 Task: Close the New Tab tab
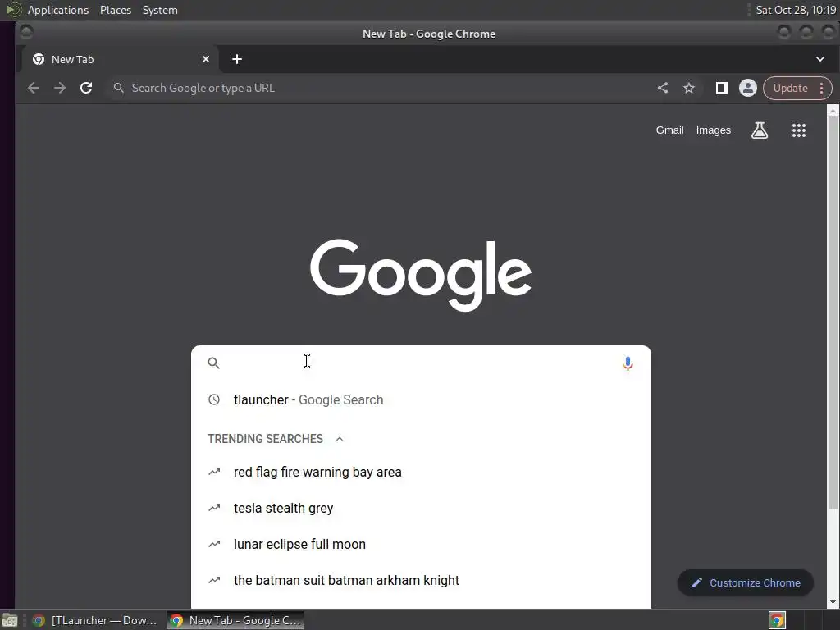pyautogui.click(x=206, y=59)
